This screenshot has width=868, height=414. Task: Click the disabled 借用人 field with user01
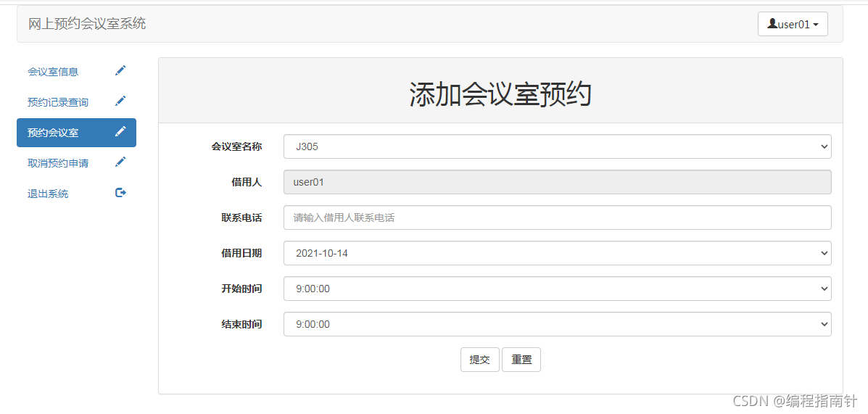click(x=558, y=182)
